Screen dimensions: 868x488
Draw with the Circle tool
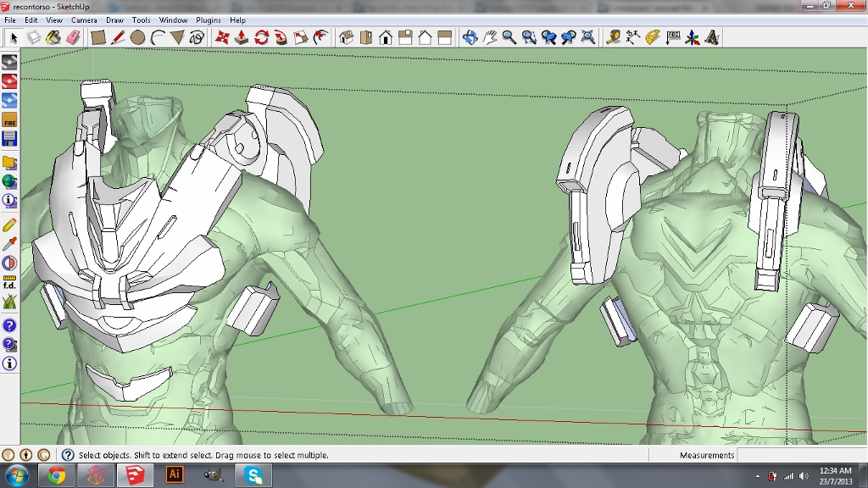(137, 37)
